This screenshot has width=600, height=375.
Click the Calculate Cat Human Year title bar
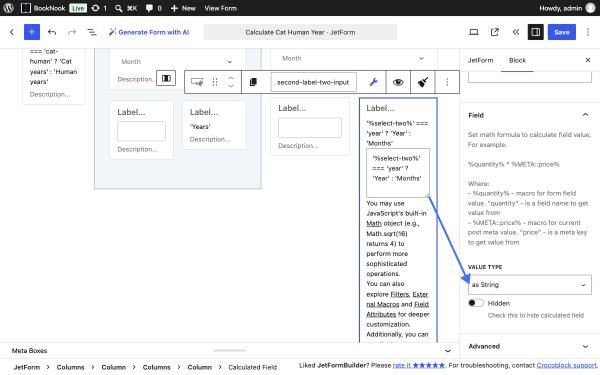[x=300, y=32]
